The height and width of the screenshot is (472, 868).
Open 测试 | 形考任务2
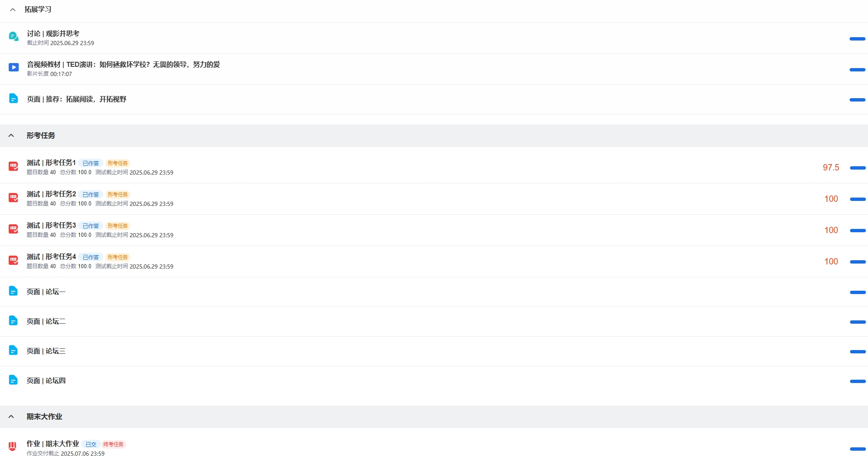tap(51, 194)
